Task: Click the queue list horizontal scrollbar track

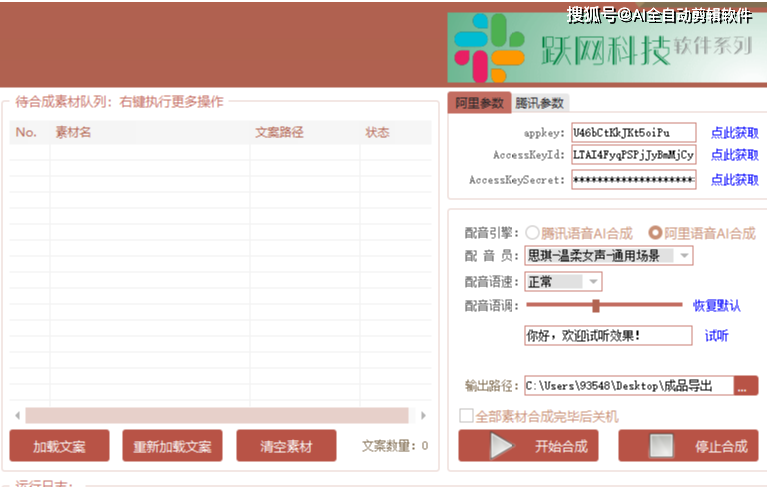Action: click(217, 416)
